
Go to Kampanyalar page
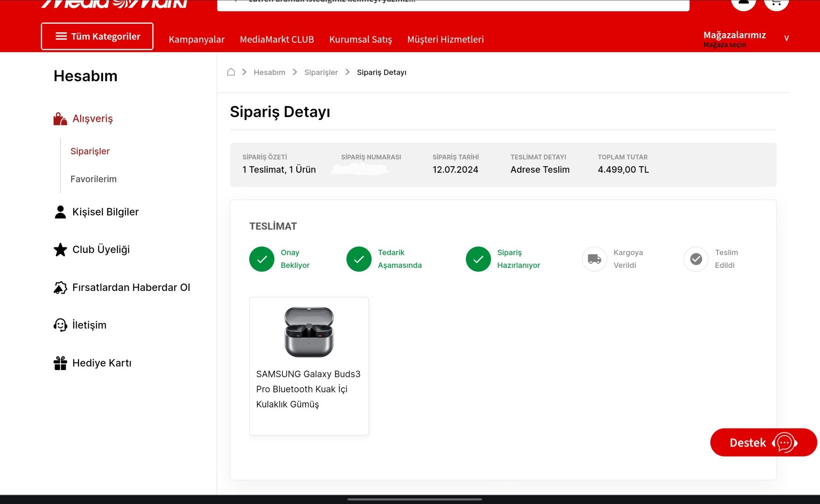[x=196, y=39]
